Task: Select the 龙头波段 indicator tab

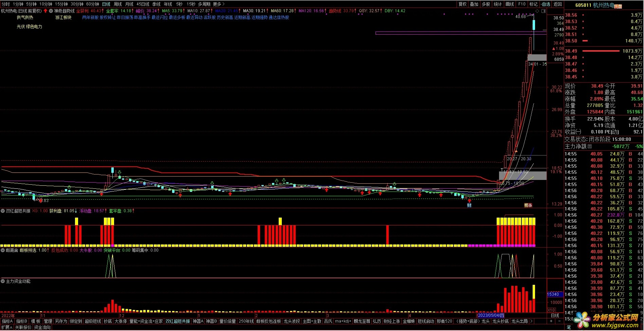Action: pyautogui.click(x=292, y=321)
